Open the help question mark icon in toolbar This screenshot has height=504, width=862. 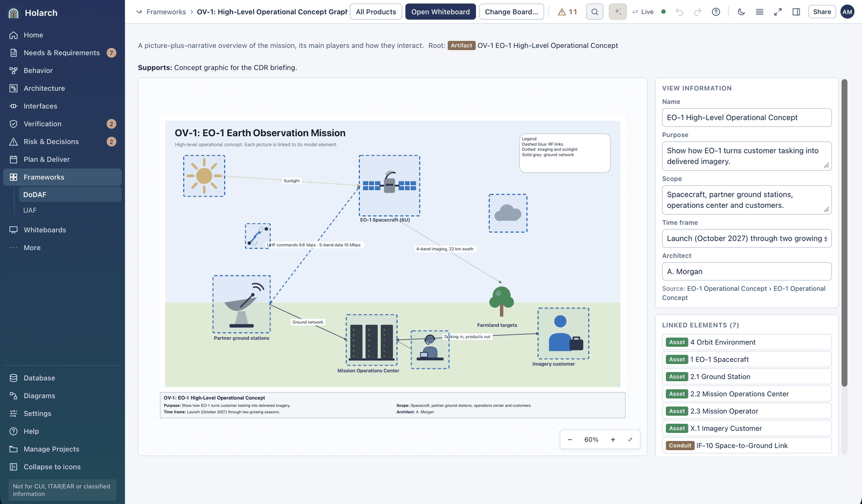point(716,12)
